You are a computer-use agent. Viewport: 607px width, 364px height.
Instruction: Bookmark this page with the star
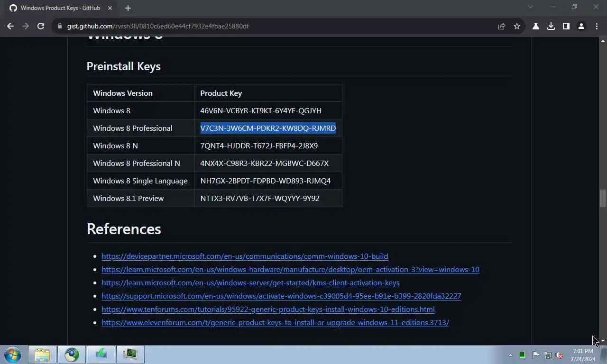click(517, 26)
